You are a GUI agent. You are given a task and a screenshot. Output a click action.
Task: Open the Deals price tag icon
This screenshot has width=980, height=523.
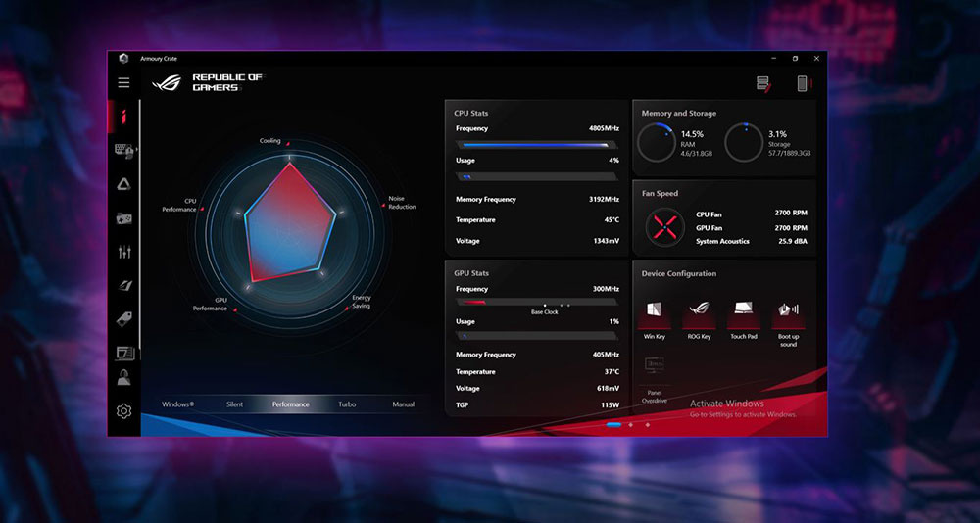123,319
